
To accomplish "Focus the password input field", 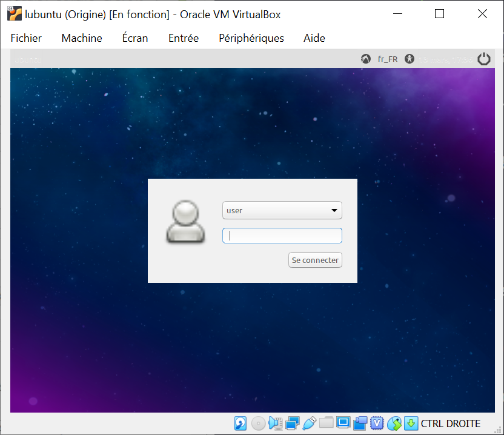I will 282,236.
